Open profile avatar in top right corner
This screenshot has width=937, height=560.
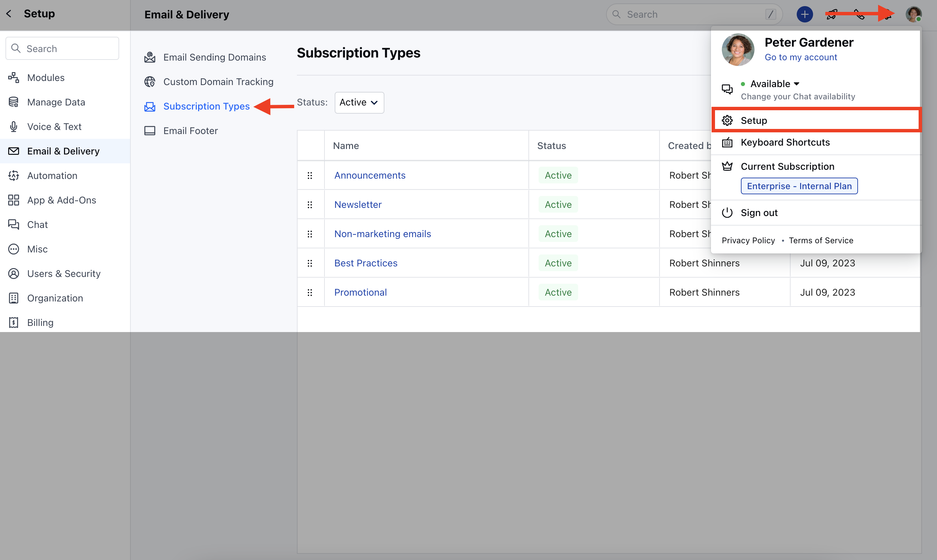pos(913,15)
